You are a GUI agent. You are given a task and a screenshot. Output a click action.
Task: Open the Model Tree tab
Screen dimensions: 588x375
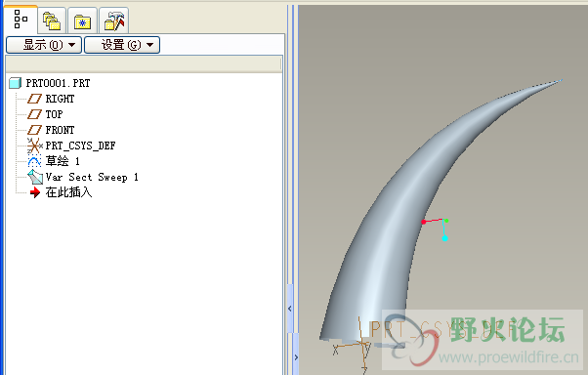[x=21, y=20]
